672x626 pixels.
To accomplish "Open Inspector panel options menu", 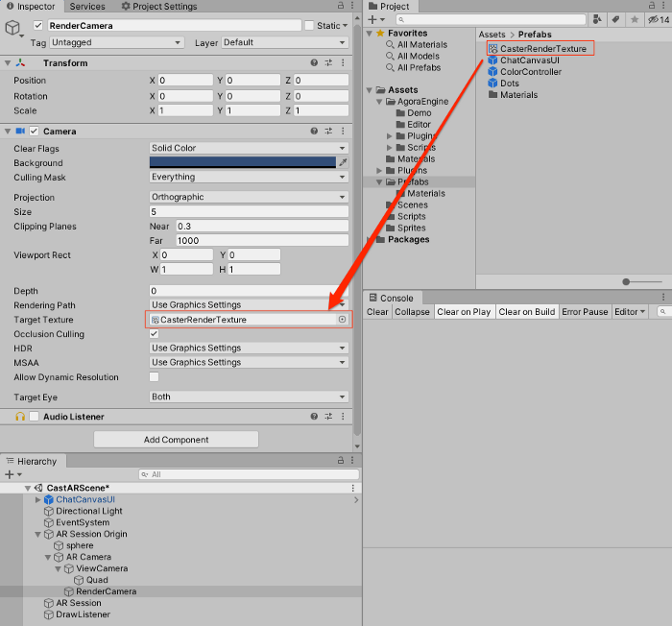I will (x=352, y=5).
